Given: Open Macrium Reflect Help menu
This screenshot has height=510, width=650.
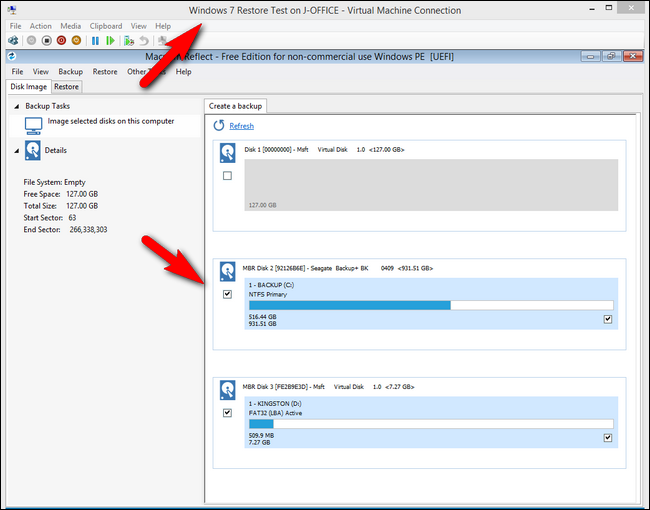Looking at the screenshot, I should pos(183,72).
